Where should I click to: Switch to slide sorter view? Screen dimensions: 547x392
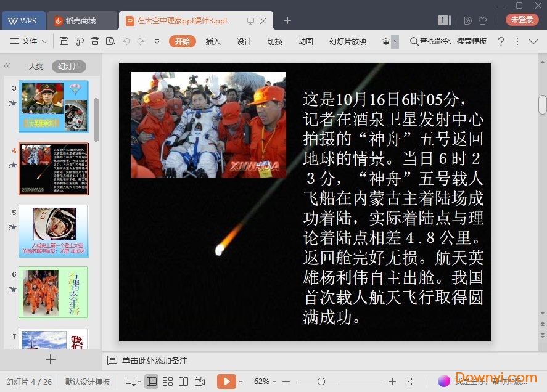(168, 382)
